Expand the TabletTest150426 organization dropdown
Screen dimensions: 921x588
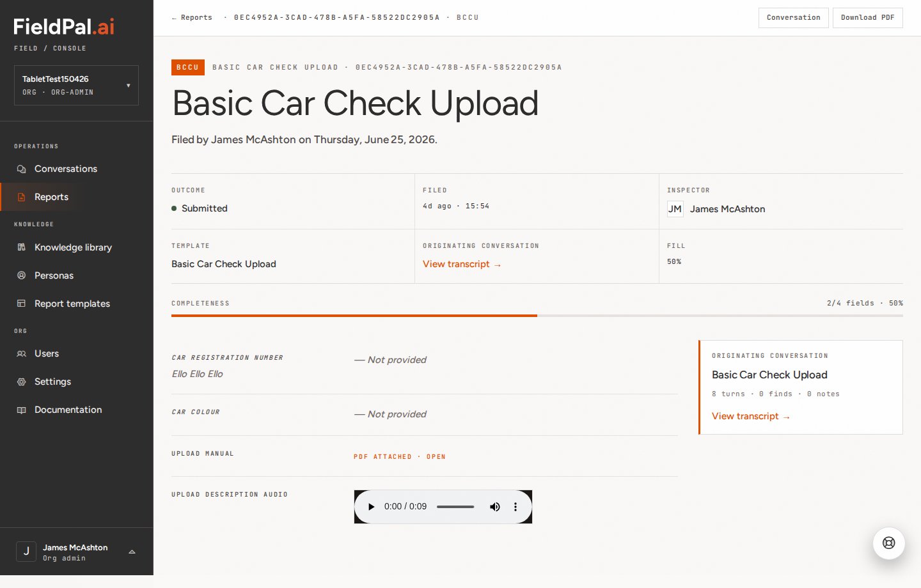click(76, 85)
